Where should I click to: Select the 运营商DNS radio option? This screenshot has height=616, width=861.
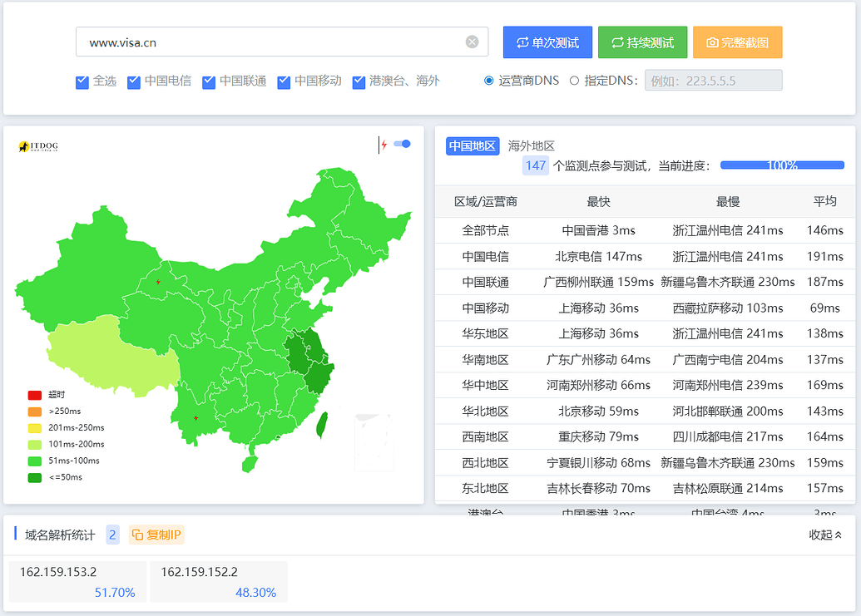click(x=488, y=81)
